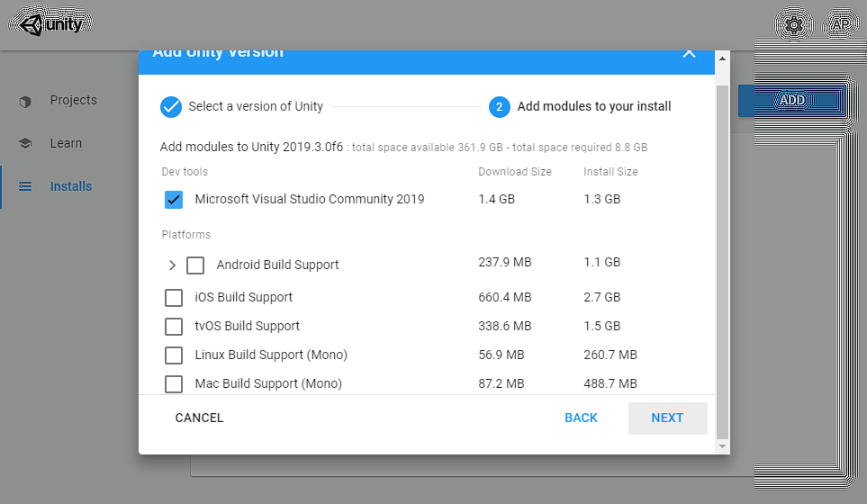Click the 'Android Build Support' label
This screenshot has width=867, height=504.
277,265
